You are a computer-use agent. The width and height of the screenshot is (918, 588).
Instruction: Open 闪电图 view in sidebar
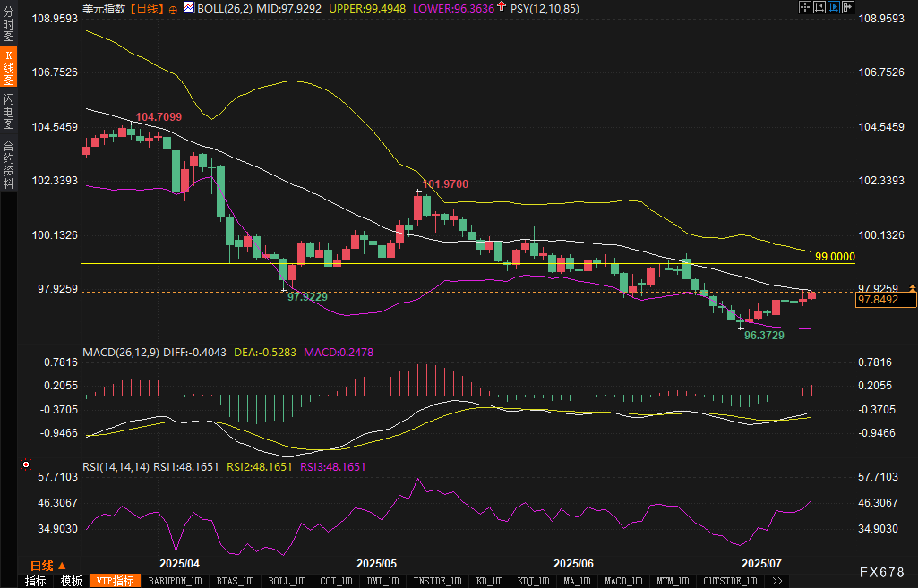[x=9, y=111]
